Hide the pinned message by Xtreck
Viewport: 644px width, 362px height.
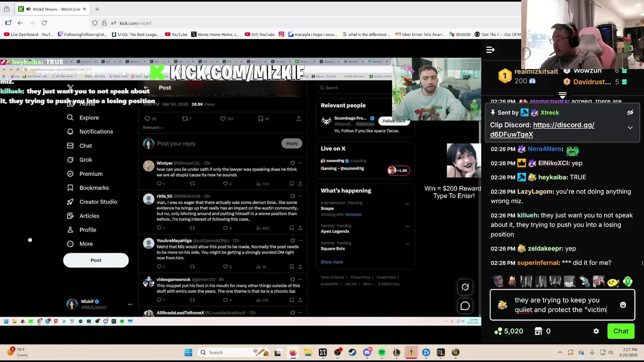point(630,113)
